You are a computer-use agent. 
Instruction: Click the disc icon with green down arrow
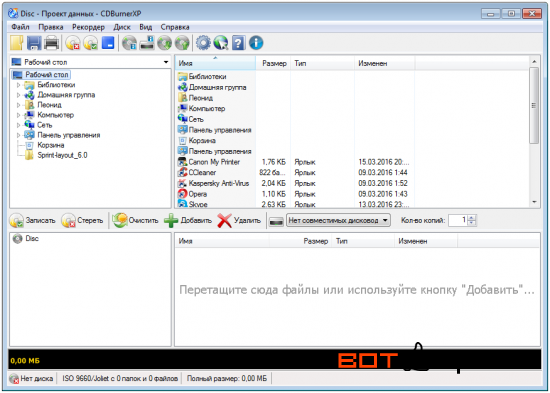pyautogui.click(x=164, y=43)
